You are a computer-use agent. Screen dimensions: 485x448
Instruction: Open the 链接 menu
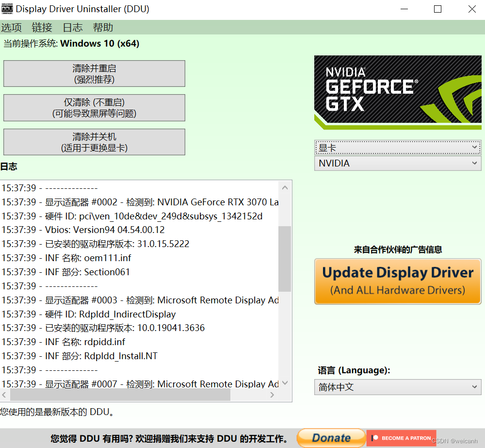click(42, 27)
